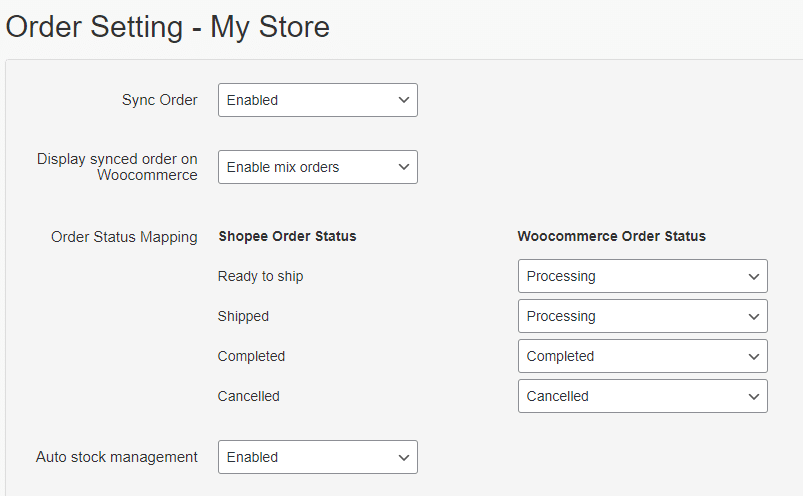803x496 pixels.
Task: Click chevron arrow on Completed status dropdown
Action: coord(754,356)
